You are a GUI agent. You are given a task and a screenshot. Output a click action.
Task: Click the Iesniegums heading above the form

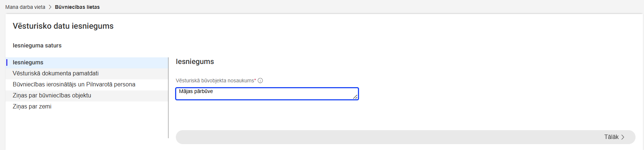click(x=195, y=62)
